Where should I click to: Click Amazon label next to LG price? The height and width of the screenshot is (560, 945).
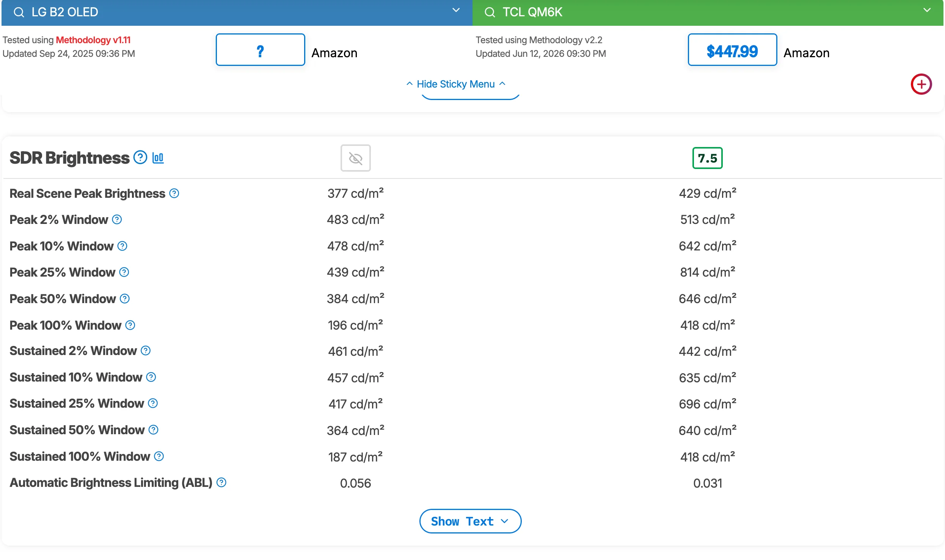334,53
